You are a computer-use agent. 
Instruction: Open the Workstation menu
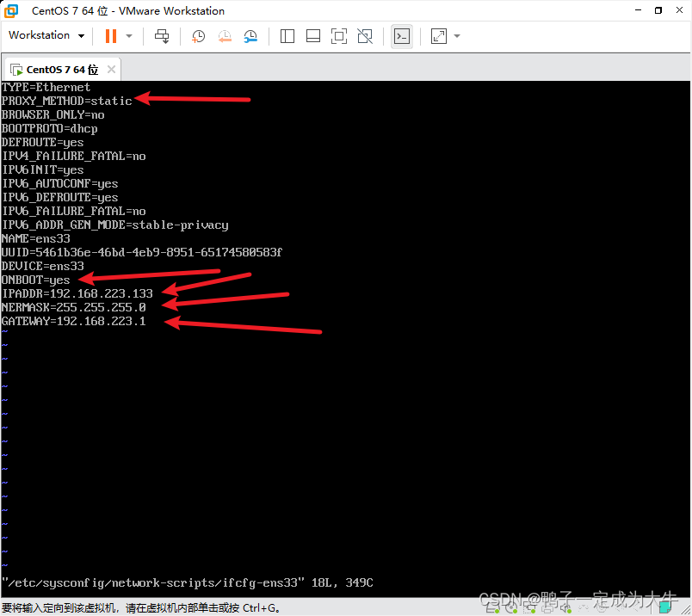[x=46, y=35]
